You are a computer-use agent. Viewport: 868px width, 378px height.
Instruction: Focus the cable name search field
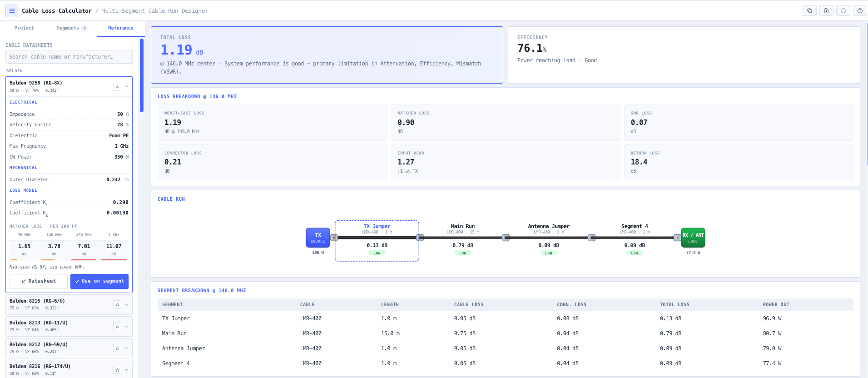point(69,57)
